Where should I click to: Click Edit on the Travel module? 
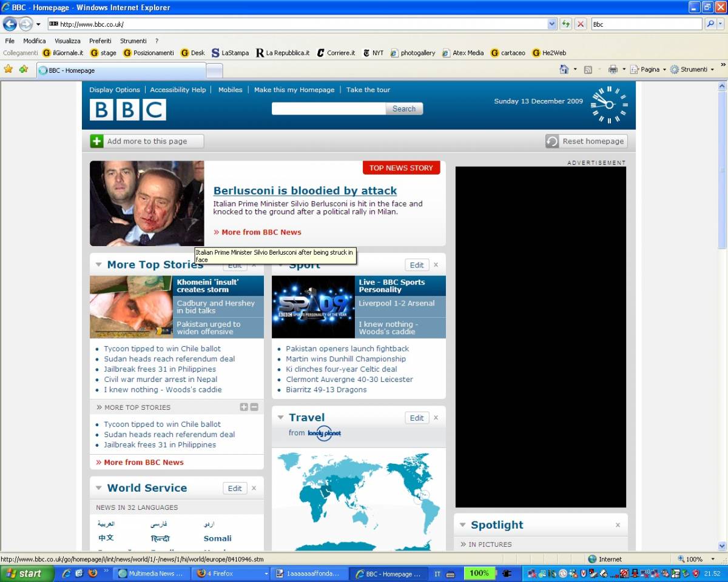click(417, 418)
